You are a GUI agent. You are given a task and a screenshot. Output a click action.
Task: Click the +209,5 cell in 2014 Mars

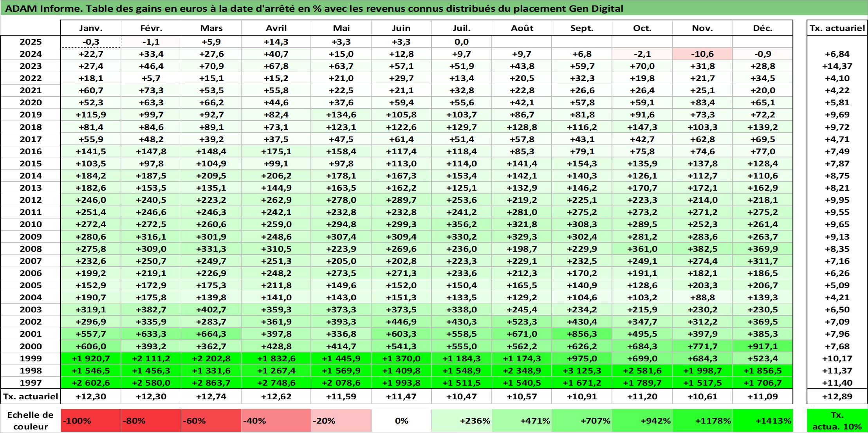pos(211,175)
